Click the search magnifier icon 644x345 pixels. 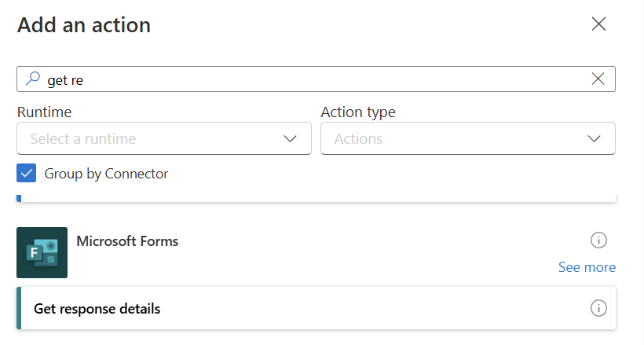tap(33, 79)
